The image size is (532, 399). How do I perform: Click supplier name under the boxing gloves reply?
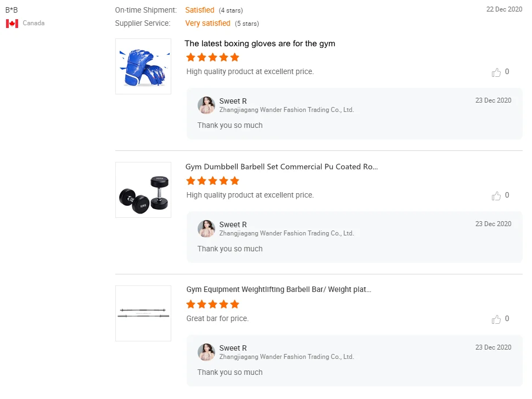point(286,110)
